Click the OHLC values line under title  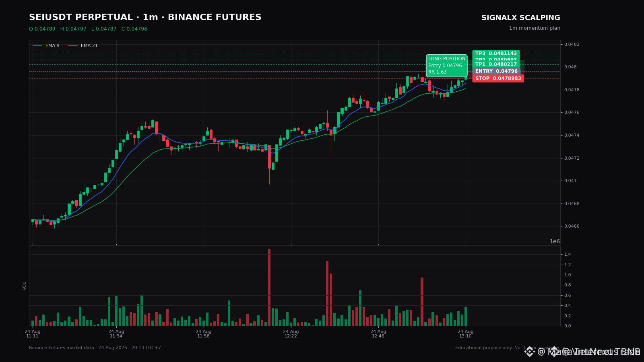(88, 29)
